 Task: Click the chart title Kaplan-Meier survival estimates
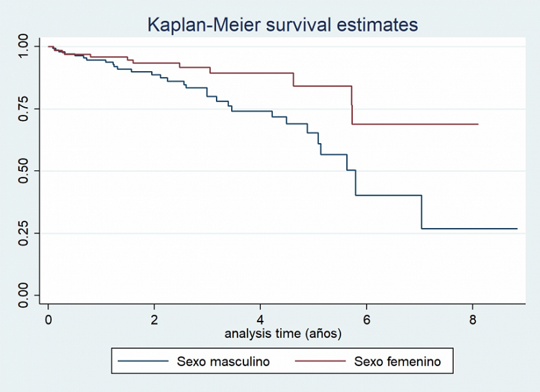click(282, 24)
